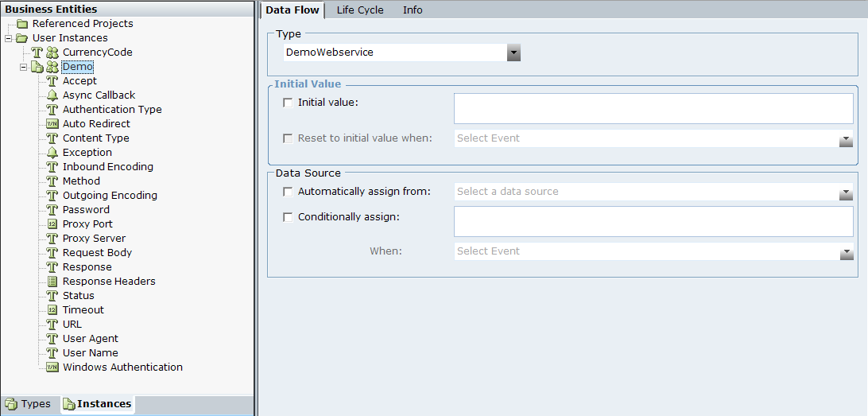The height and width of the screenshot is (416, 868).
Task: Click the numeric icon beside Proxy Port
Action: (x=52, y=224)
